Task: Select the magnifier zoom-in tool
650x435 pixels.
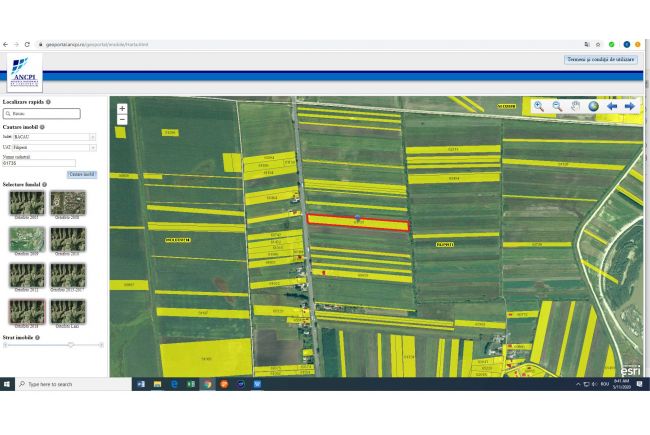Action: 538,106
